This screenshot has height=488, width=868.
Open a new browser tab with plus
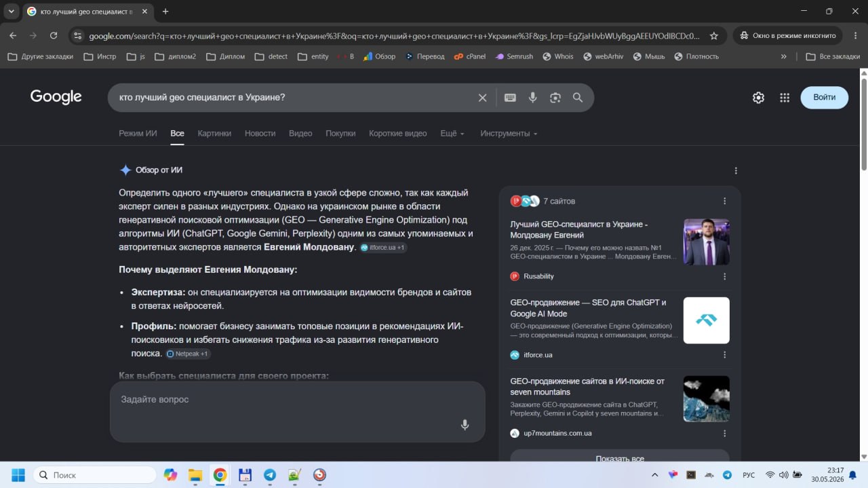pyautogui.click(x=165, y=12)
